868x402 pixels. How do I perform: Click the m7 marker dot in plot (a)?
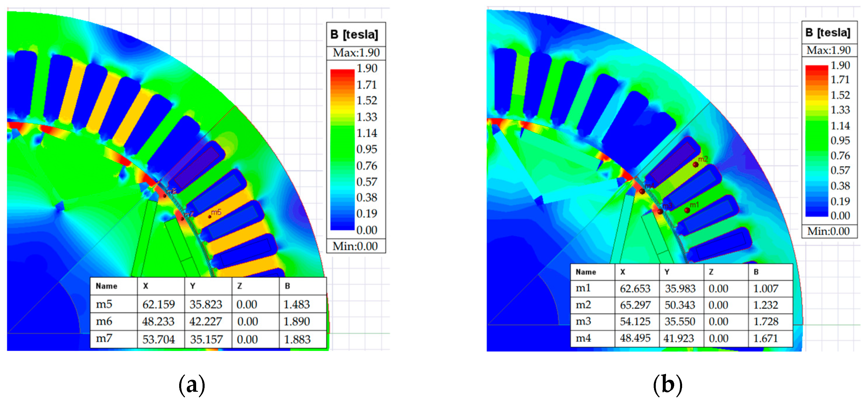click(182, 219)
